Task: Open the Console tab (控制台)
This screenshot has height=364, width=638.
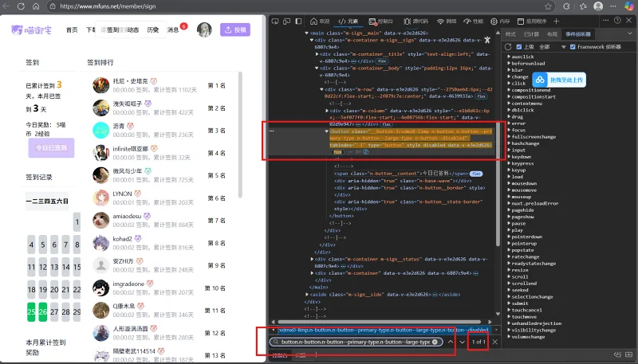Action: pos(381,22)
